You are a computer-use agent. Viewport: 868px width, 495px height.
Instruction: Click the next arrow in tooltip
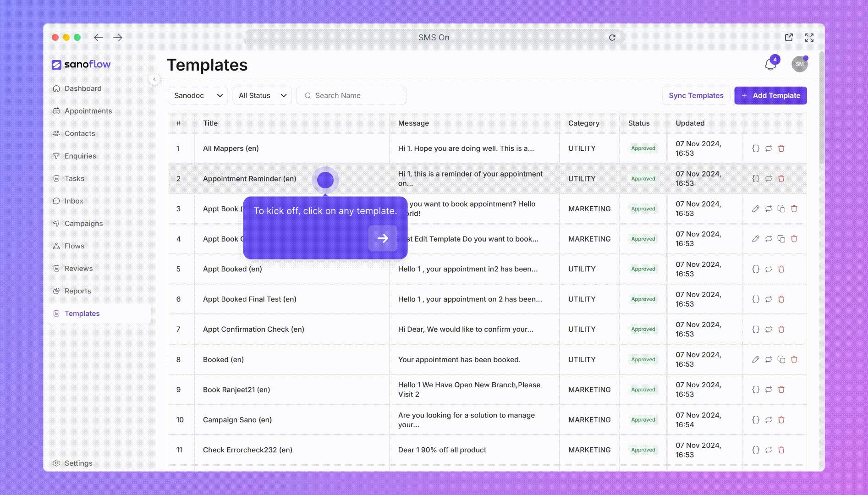pyautogui.click(x=383, y=238)
